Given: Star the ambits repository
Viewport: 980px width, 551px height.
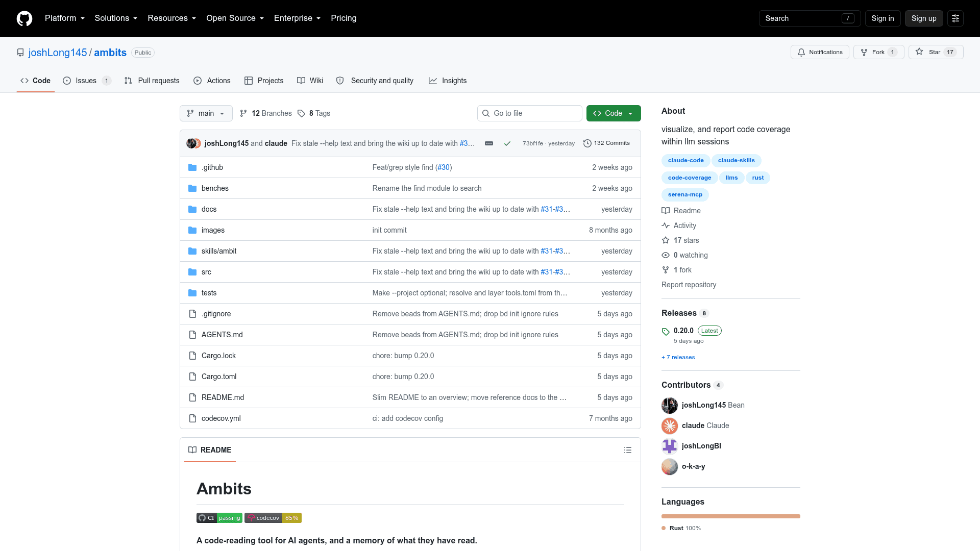Looking at the screenshot, I should click(x=936, y=52).
